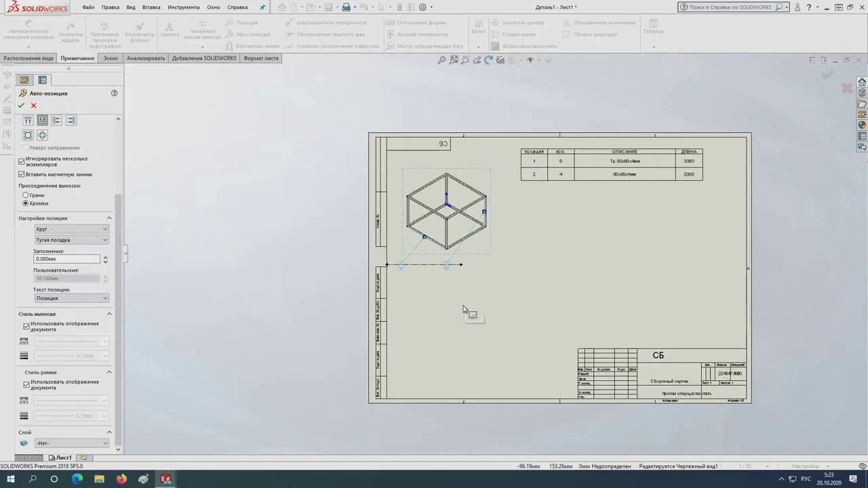
Task: Click the Print icon in top toolbar
Action: pyautogui.click(x=346, y=7)
